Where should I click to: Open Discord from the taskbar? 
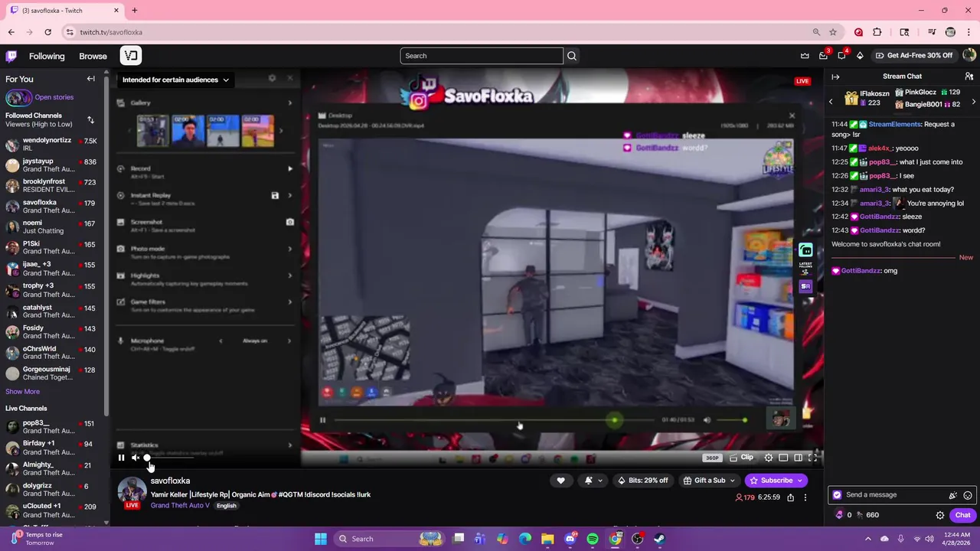coord(570,539)
